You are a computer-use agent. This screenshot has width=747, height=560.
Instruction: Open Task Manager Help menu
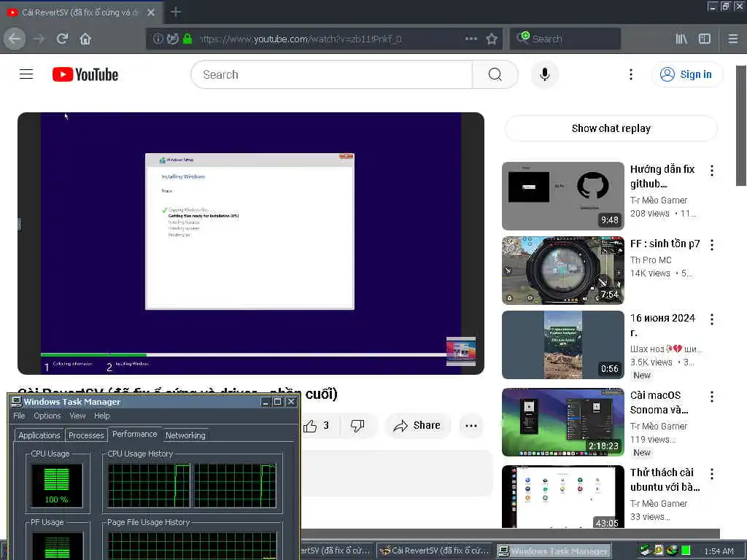point(102,416)
